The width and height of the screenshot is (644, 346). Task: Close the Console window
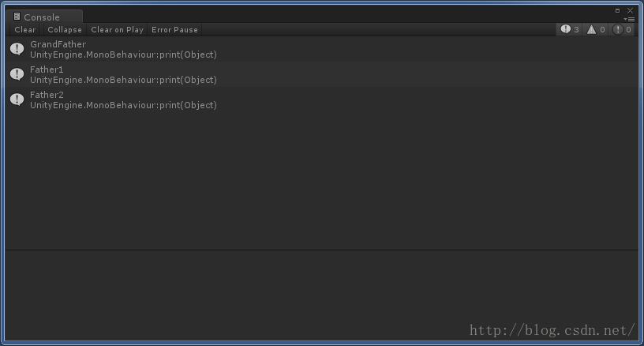click(x=630, y=11)
